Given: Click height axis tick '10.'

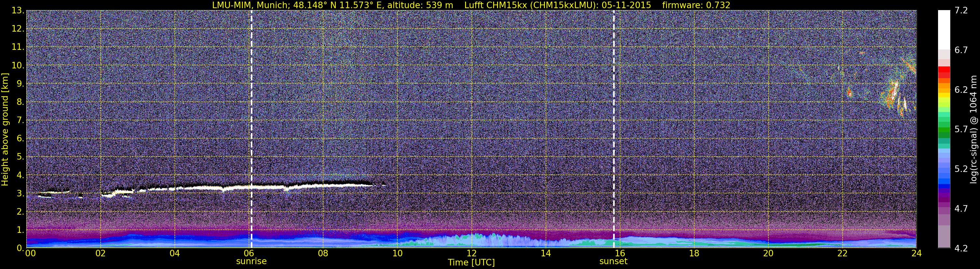Looking at the screenshot, I should (18, 65).
